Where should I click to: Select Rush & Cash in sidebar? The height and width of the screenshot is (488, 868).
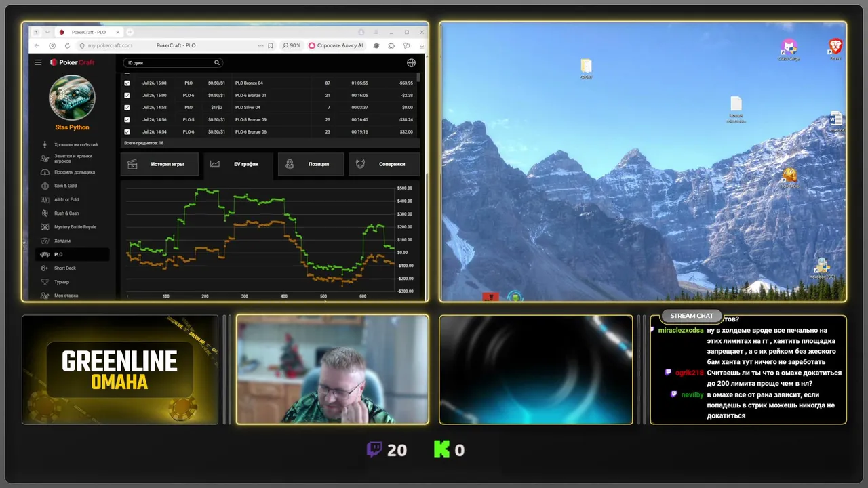[72, 213]
